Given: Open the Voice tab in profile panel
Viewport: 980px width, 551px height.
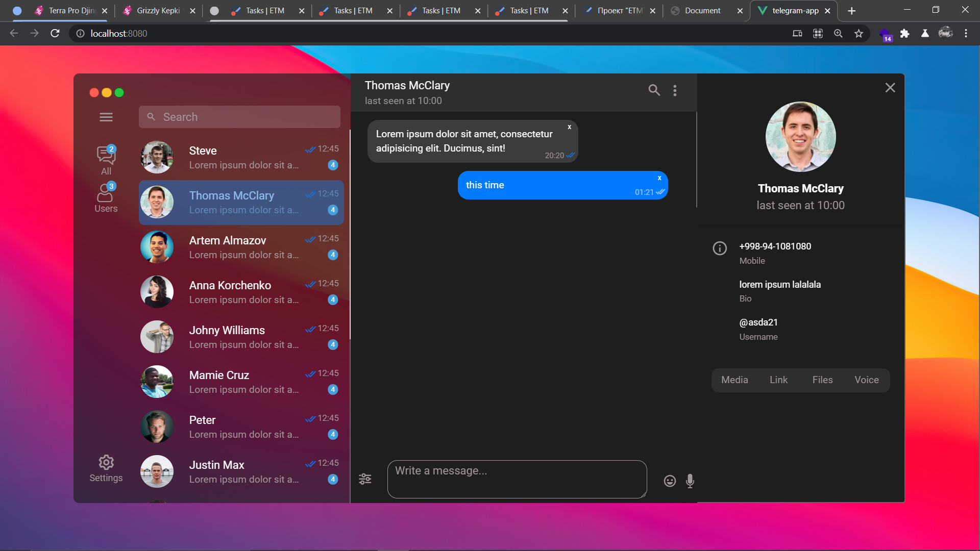Looking at the screenshot, I should tap(866, 380).
